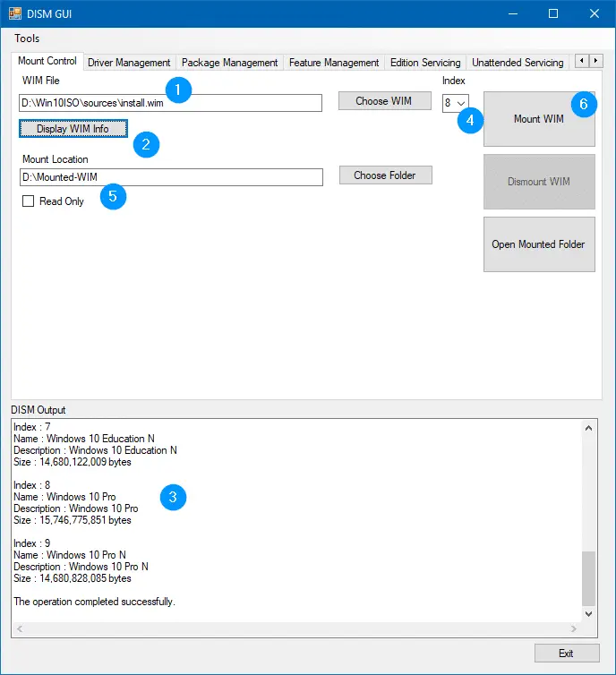Open the Package Management tab
Viewport: 616px width, 675px height.
point(229,63)
